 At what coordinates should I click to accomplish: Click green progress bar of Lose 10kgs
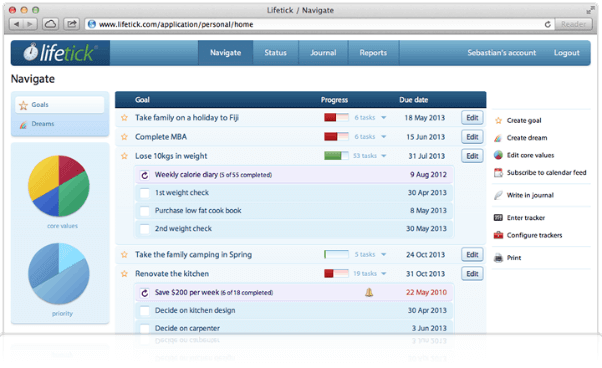pos(336,156)
